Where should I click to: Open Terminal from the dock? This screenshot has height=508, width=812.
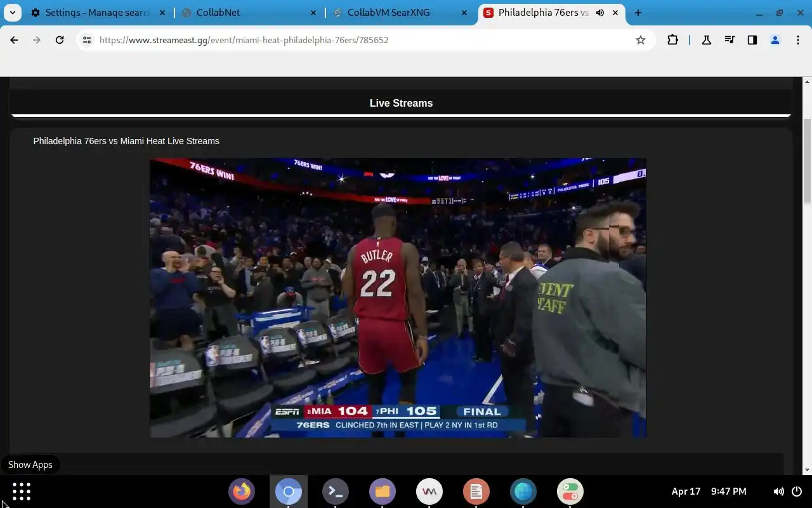(x=336, y=491)
